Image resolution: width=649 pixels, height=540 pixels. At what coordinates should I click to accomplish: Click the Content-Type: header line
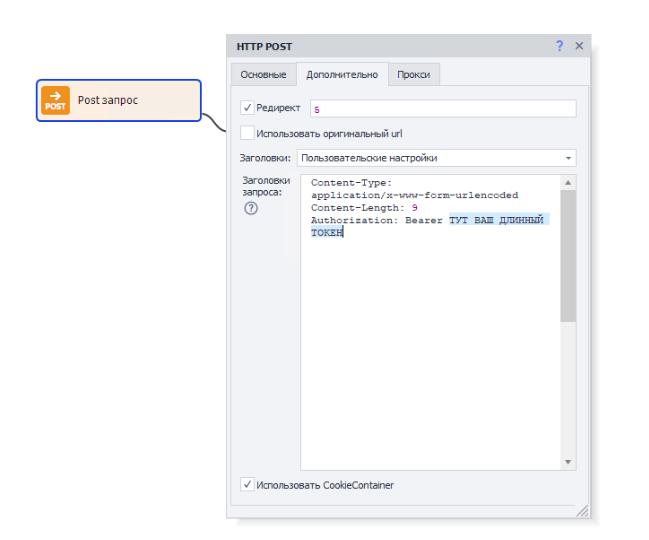click(x=351, y=182)
